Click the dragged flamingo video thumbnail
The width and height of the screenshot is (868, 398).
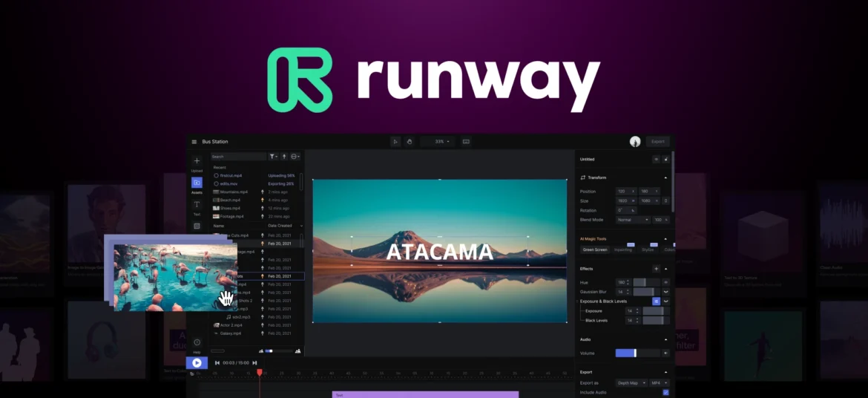(x=176, y=277)
